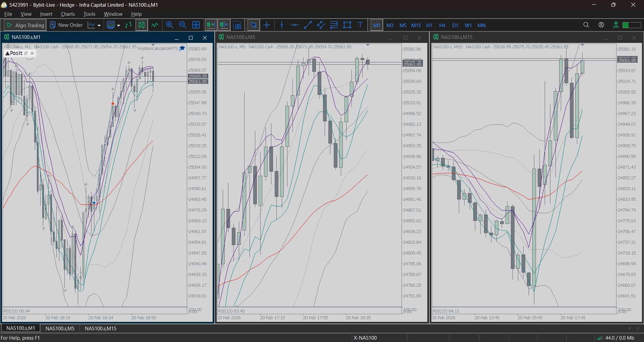Switch timeframe to H4
This screenshot has height=342, width=644.
pyautogui.click(x=442, y=25)
